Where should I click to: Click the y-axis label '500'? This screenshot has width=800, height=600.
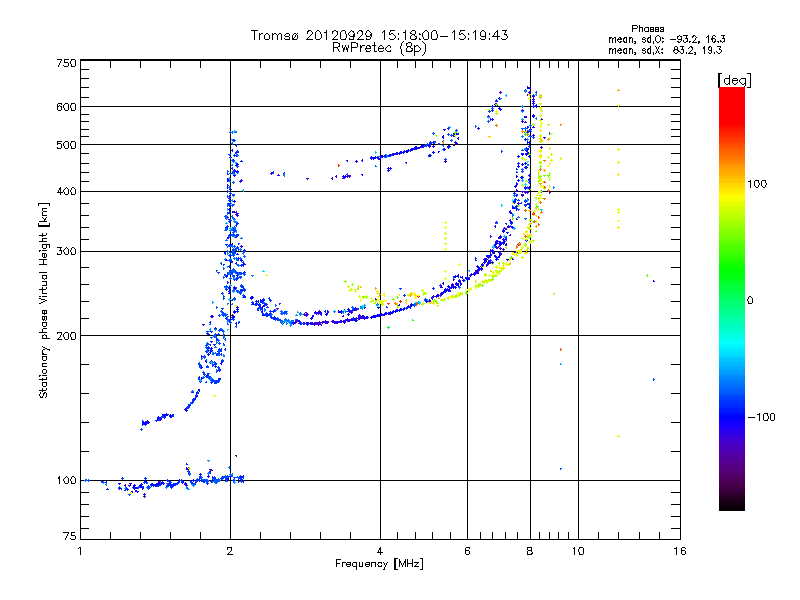(x=66, y=145)
